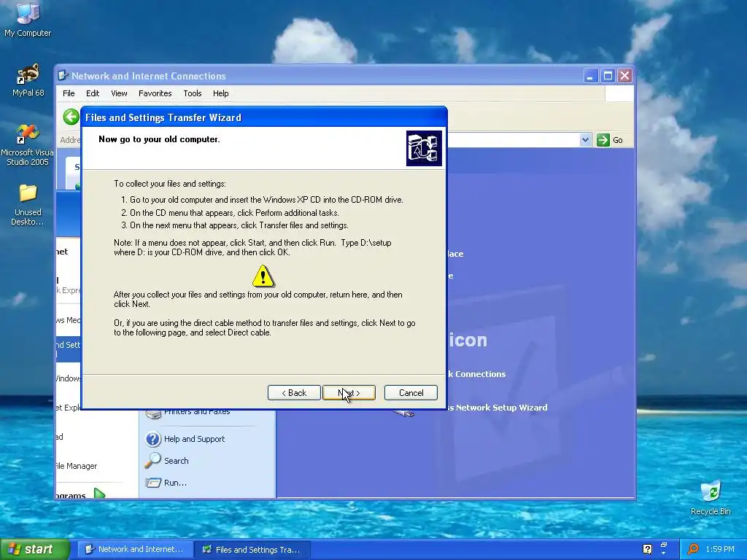Open the Favorites menu
The height and width of the screenshot is (560, 747).
[155, 93]
